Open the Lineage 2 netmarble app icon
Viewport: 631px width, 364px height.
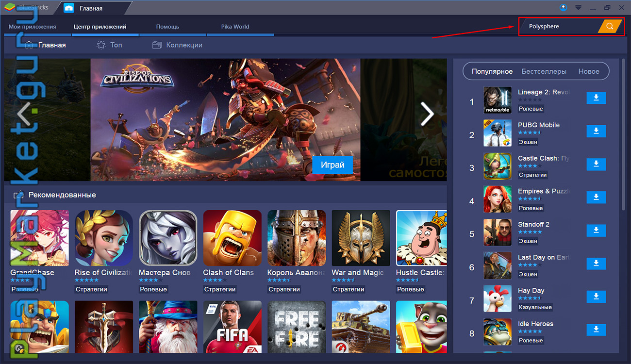[498, 100]
